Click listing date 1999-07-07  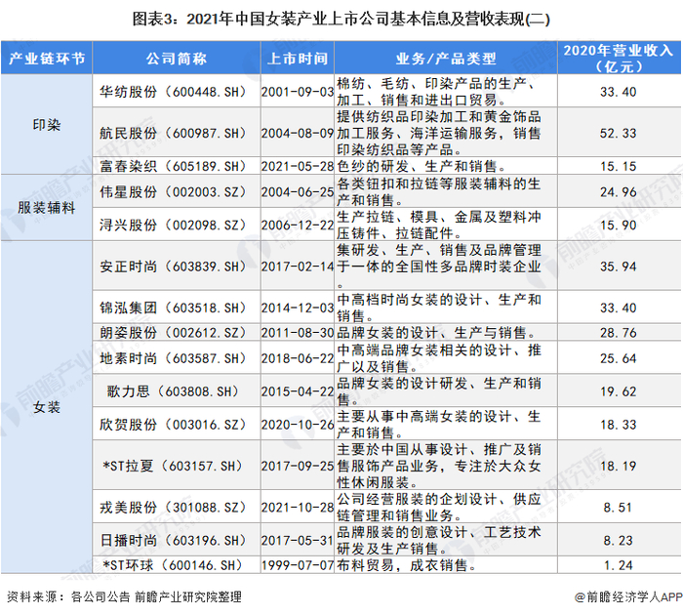[298, 565]
